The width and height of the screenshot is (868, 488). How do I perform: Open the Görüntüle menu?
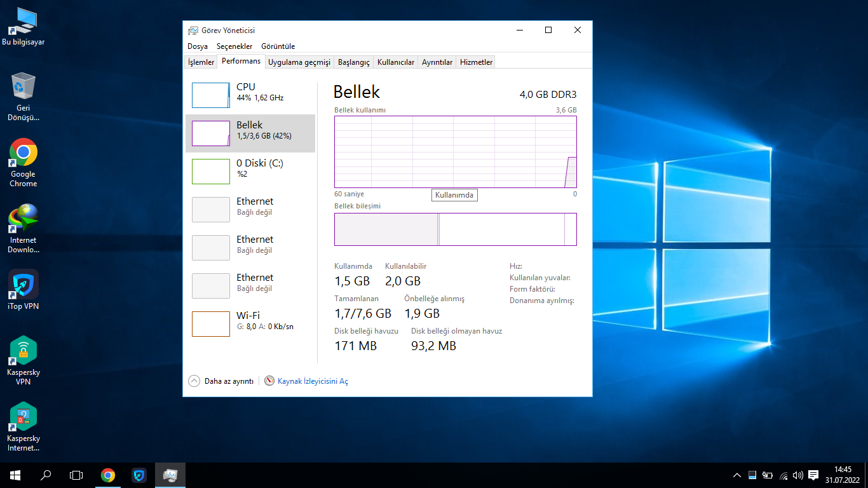(278, 46)
